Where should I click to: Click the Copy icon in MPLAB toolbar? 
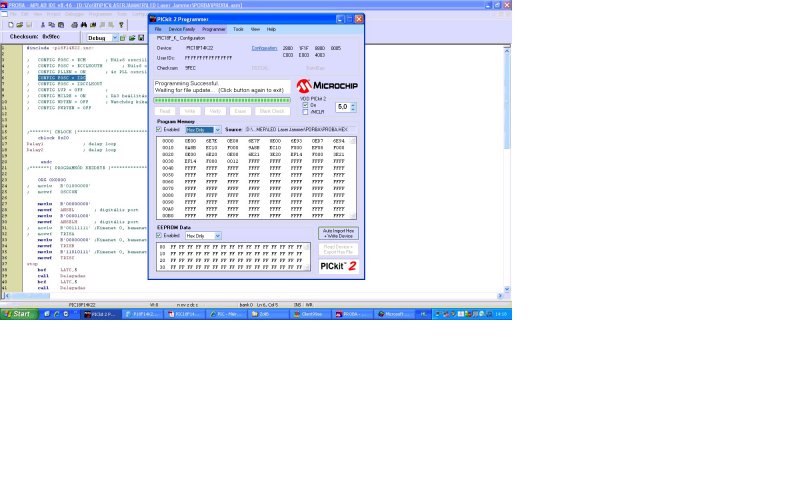click(52, 24)
